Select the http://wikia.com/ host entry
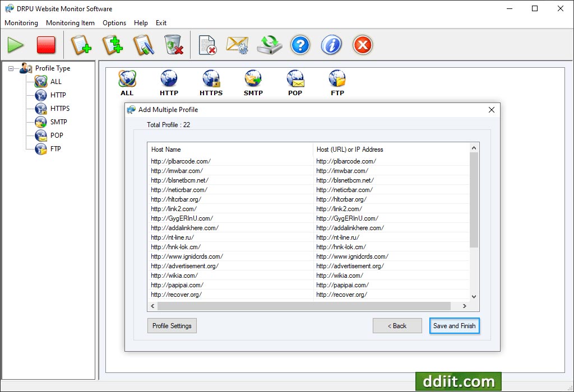The width and height of the screenshot is (574, 392). [176, 275]
